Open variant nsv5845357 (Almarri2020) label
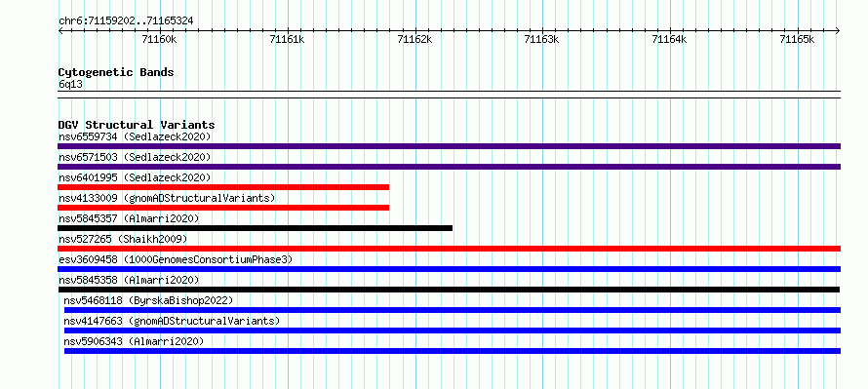Screen dimensions: 868x389 coord(129,218)
